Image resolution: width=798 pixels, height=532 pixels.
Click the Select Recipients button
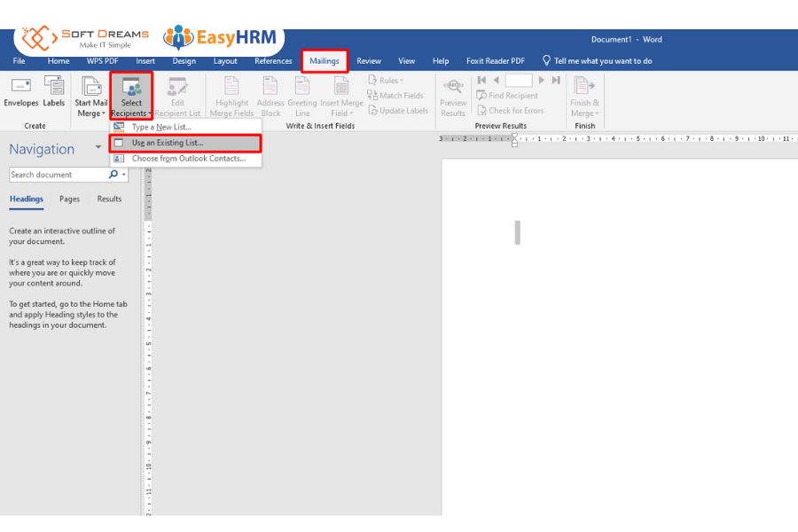point(131,97)
